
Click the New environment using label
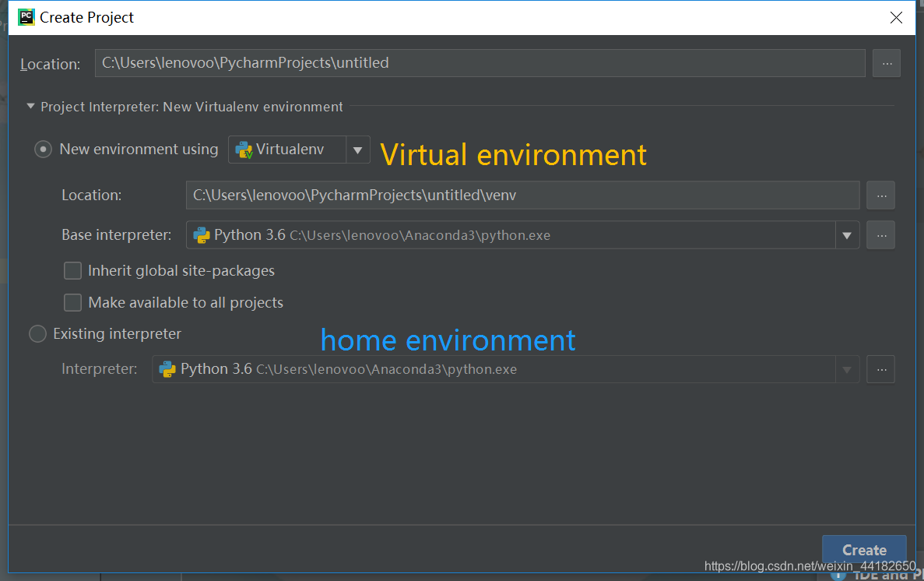point(139,150)
